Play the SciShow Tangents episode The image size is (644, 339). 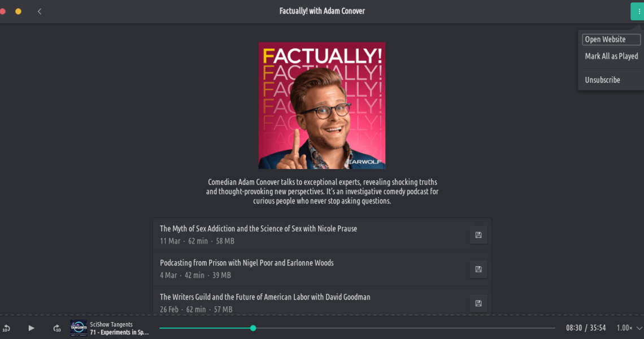[31, 328]
